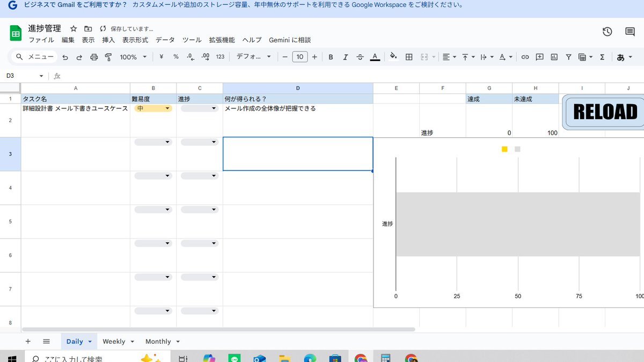The width and height of the screenshot is (644, 362).
Task: Click the fill color bucket icon
Action: pos(393,57)
